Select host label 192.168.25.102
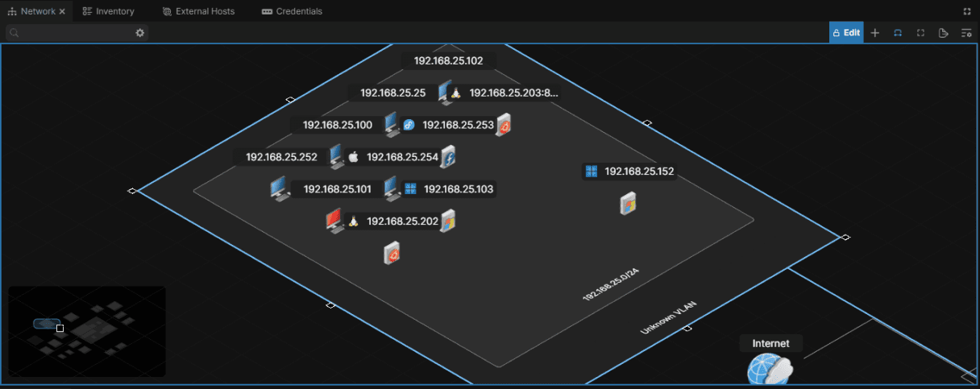 pyautogui.click(x=448, y=60)
